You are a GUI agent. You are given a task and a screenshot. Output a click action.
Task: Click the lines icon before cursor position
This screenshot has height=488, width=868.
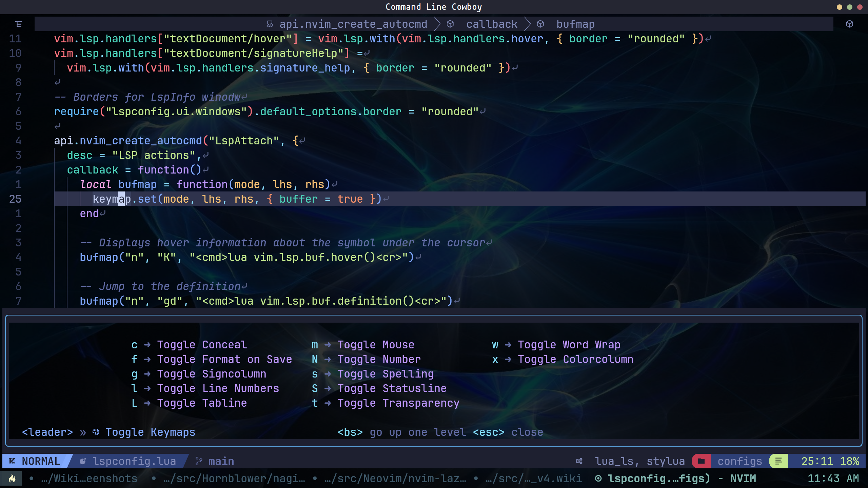click(x=778, y=461)
